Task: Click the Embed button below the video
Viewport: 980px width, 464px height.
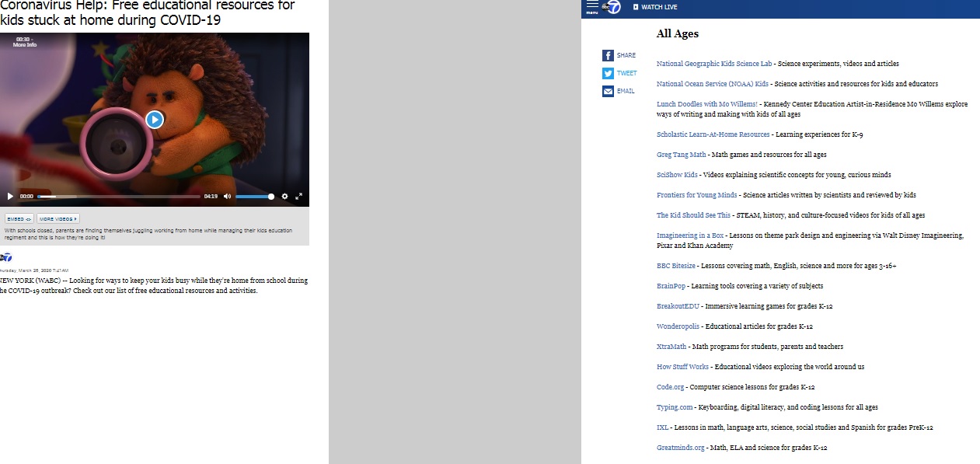Action: pyautogui.click(x=19, y=219)
